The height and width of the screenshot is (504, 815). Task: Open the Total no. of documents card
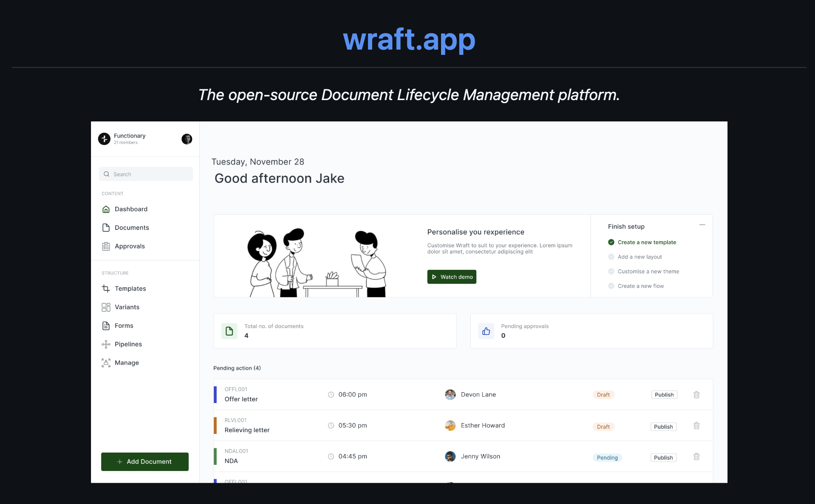pyautogui.click(x=335, y=331)
